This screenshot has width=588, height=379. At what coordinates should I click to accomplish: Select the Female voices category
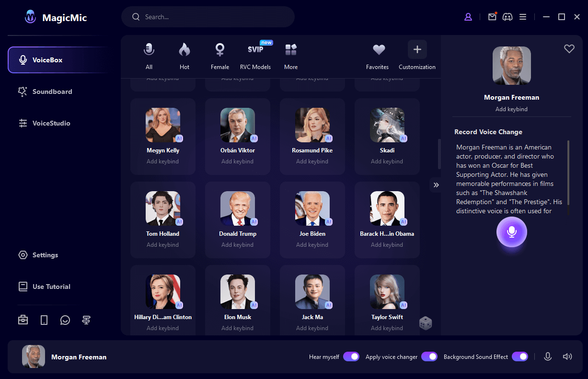pyautogui.click(x=220, y=56)
